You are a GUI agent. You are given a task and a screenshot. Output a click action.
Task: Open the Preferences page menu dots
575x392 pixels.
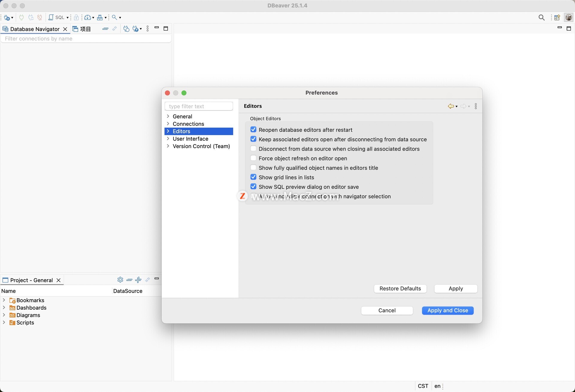pyautogui.click(x=476, y=106)
